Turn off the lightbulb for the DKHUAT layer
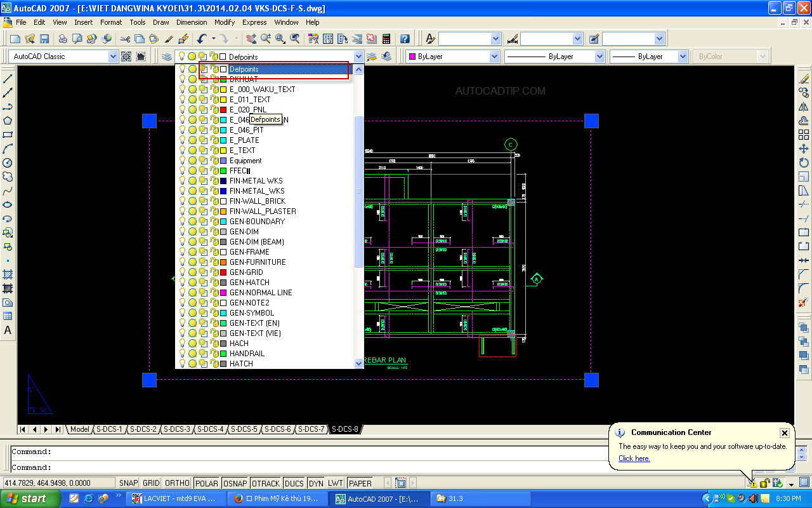812x508 pixels. point(182,79)
